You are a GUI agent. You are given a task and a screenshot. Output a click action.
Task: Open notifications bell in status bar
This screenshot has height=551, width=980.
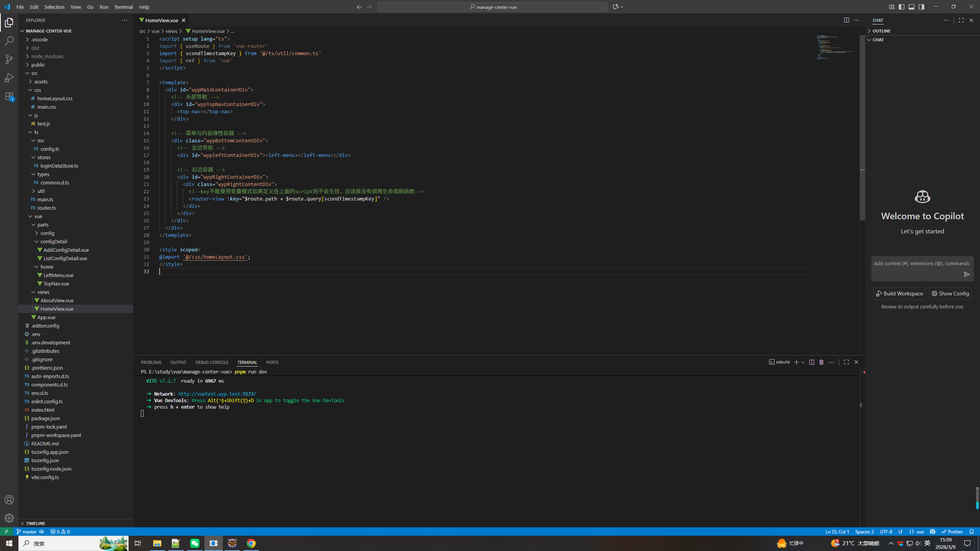[x=972, y=531]
